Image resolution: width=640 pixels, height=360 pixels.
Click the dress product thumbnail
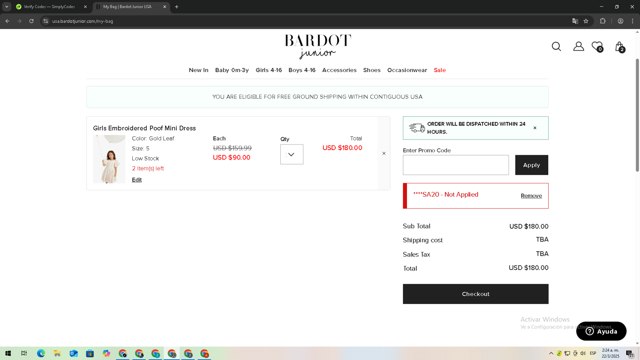click(109, 159)
